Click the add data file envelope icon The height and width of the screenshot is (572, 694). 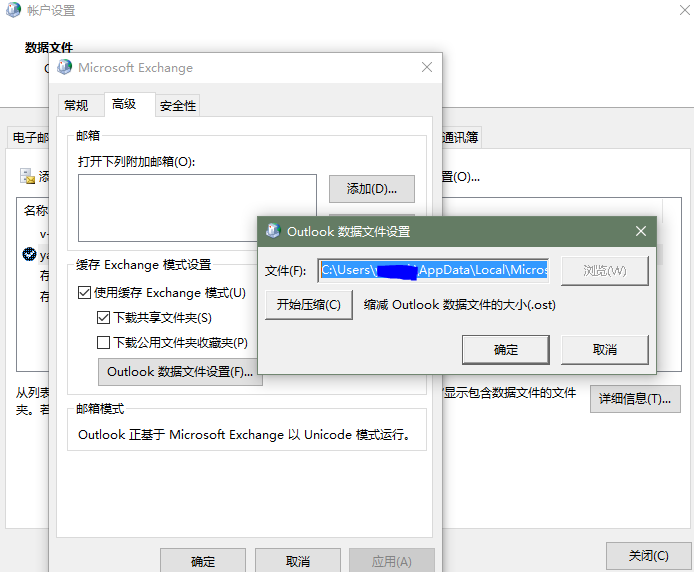tap(27, 176)
